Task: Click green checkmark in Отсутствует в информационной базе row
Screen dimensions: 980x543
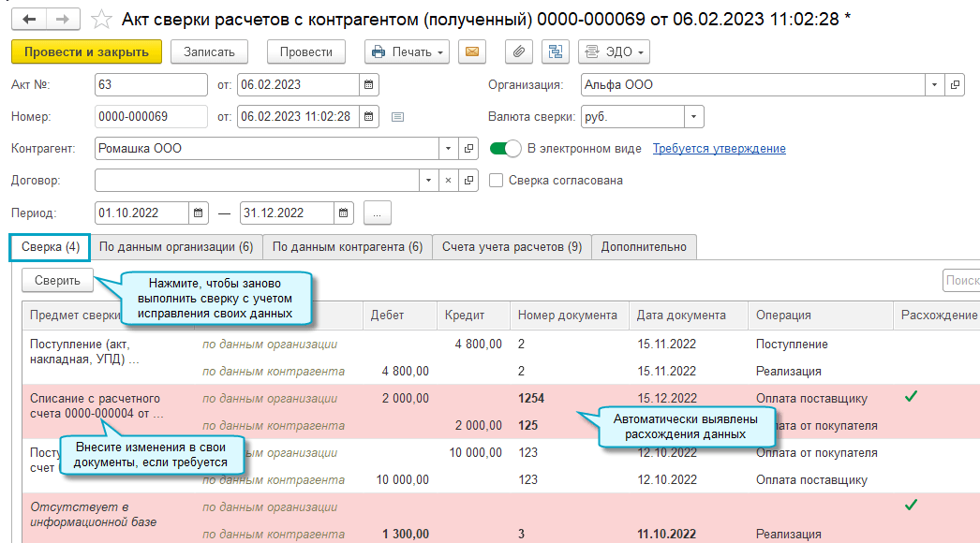Action: (912, 505)
